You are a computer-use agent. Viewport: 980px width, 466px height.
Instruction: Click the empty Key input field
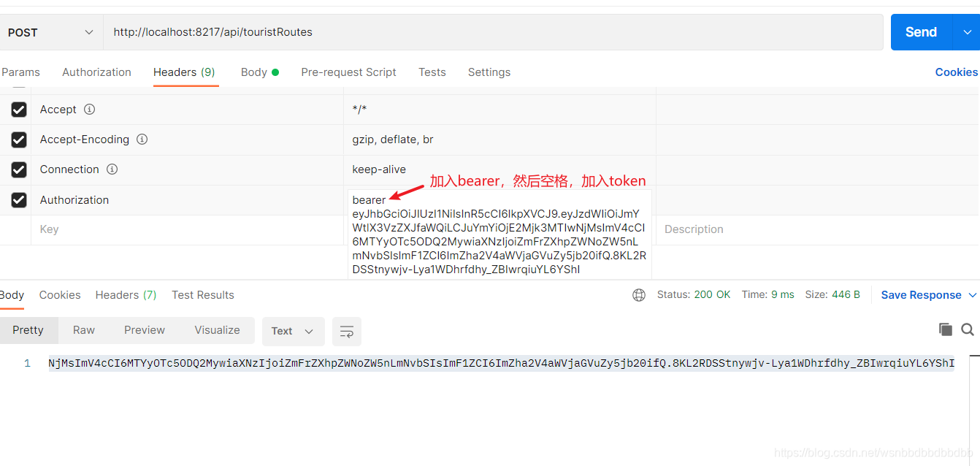coord(187,229)
